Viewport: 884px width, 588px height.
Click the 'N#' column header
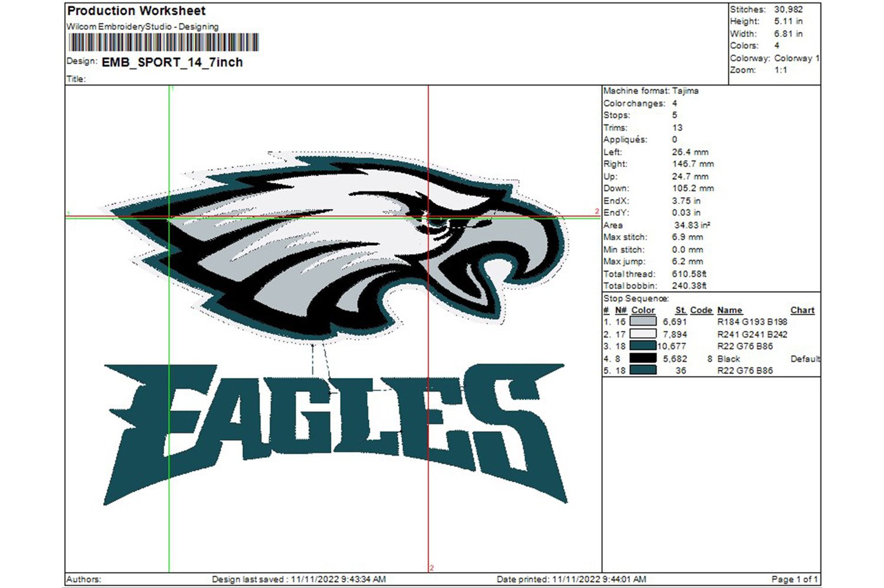coord(621,310)
